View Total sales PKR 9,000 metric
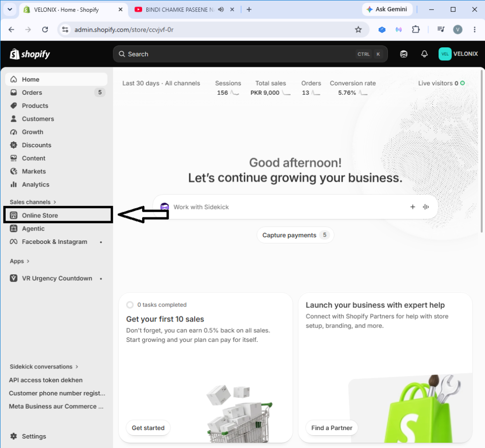The width and height of the screenshot is (485, 448). [270, 88]
